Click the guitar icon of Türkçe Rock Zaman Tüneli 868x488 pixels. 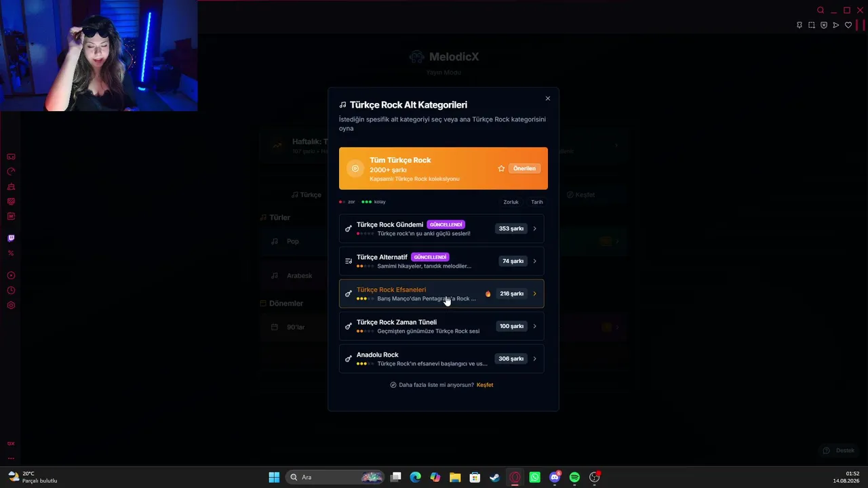click(x=349, y=326)
